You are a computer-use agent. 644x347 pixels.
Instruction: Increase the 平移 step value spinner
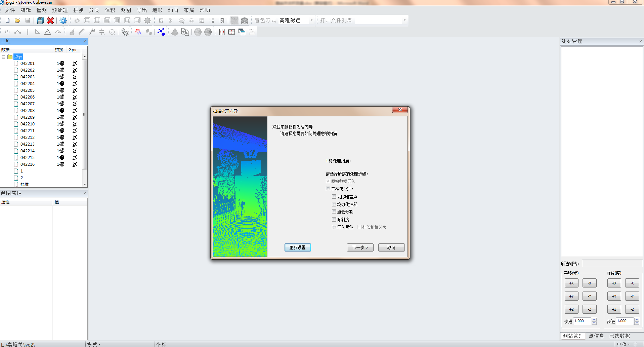[594, 319]
